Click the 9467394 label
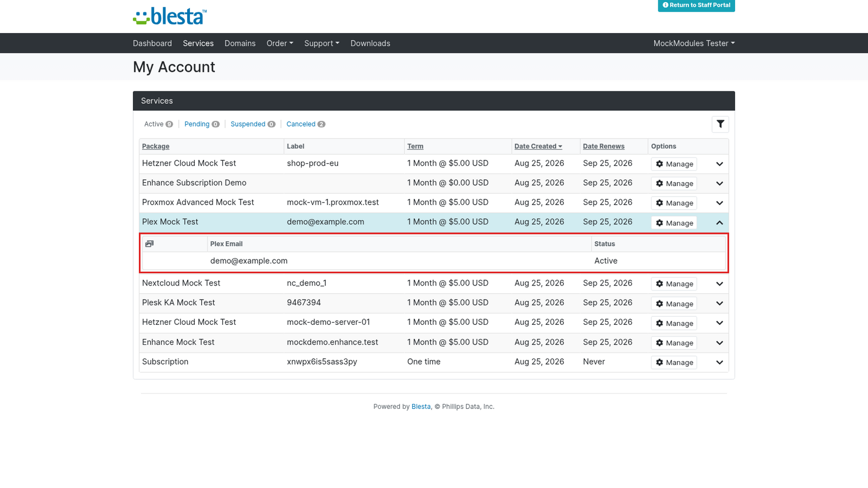This screenshot has height=488, width=868. pos(304,303)
